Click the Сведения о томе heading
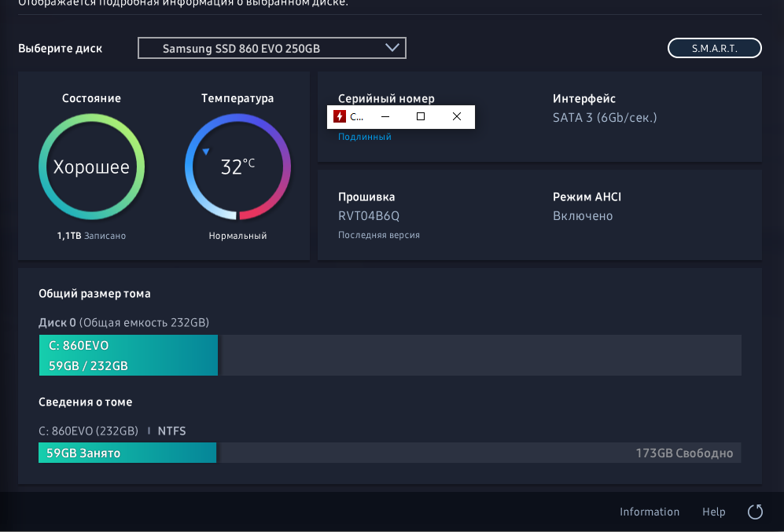784x532 pixels. [x=86, y=402]
